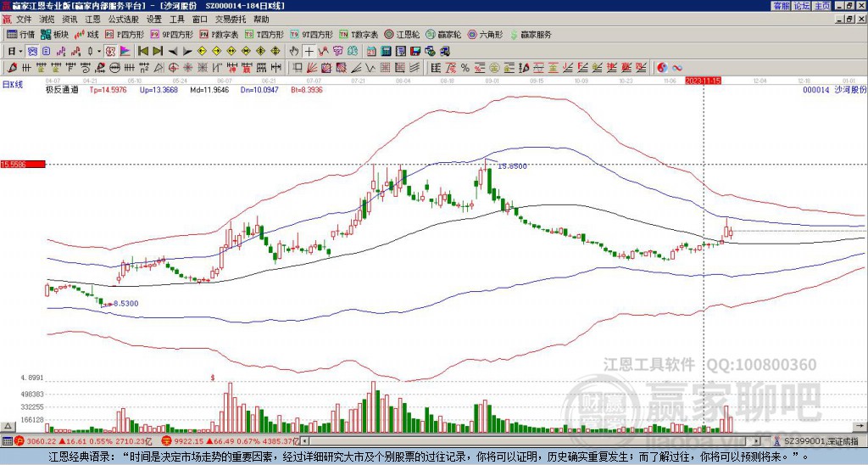Open the 9P四方形 tool

171,34
